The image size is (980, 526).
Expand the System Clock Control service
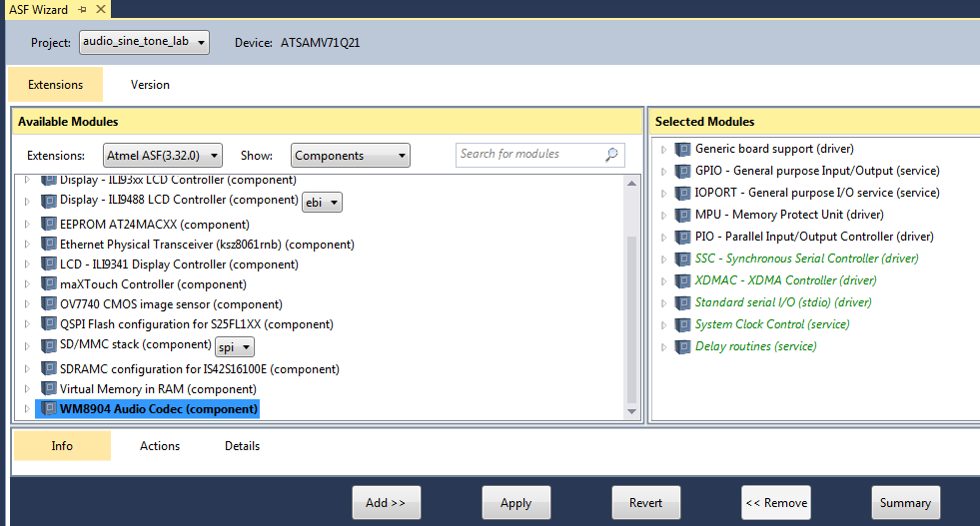664,324
